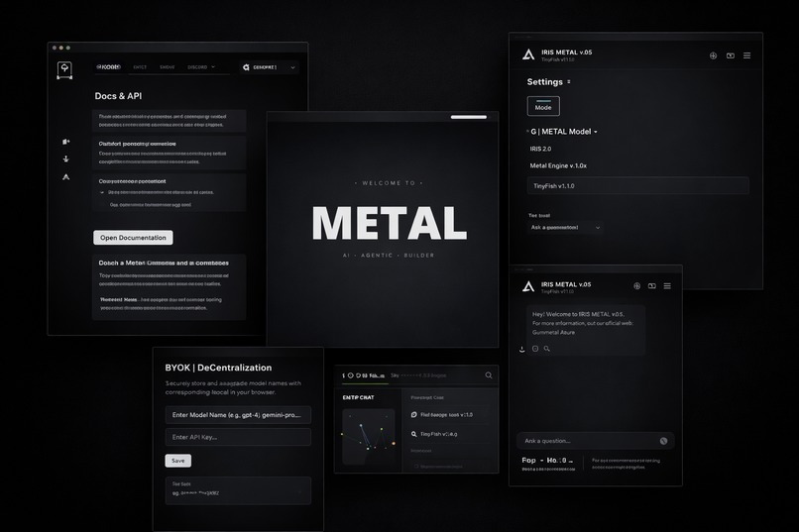Click the globe icon in Settings window header
Viewport: 799px width, 532px height.
pos(713,55)
